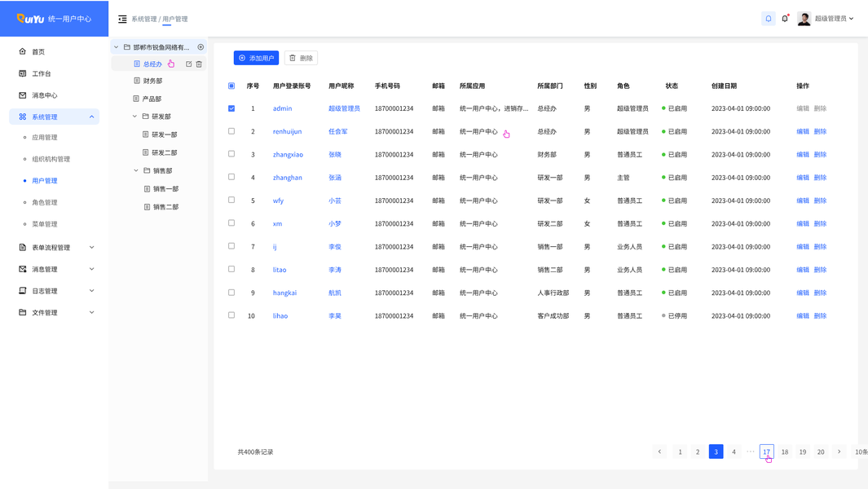
Task: Collapse the sidebar with the menu fold icon
Action: tap(122, 19)
